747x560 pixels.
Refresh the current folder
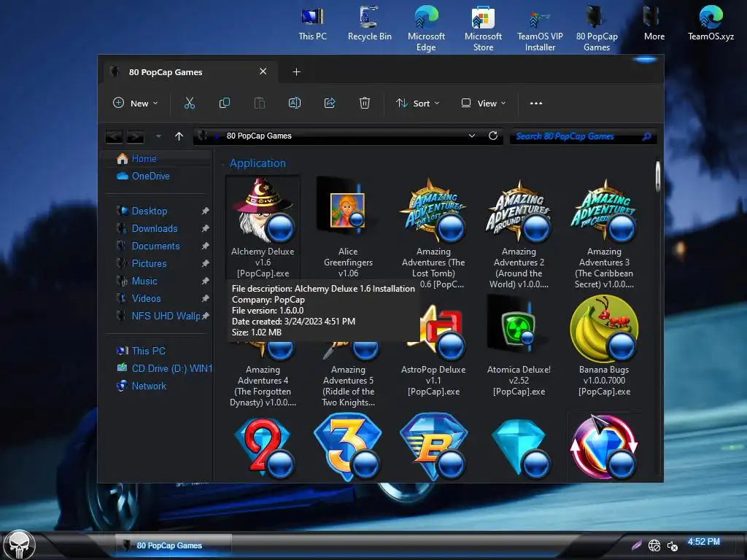493,136
